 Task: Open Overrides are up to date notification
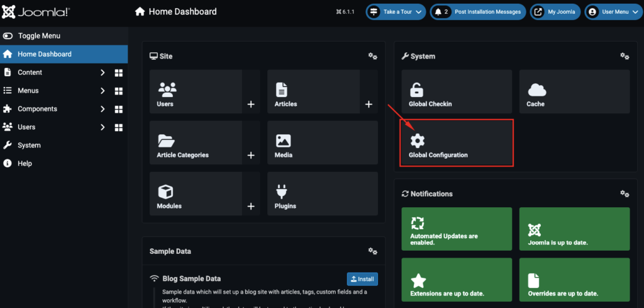[x=574, y=280]
